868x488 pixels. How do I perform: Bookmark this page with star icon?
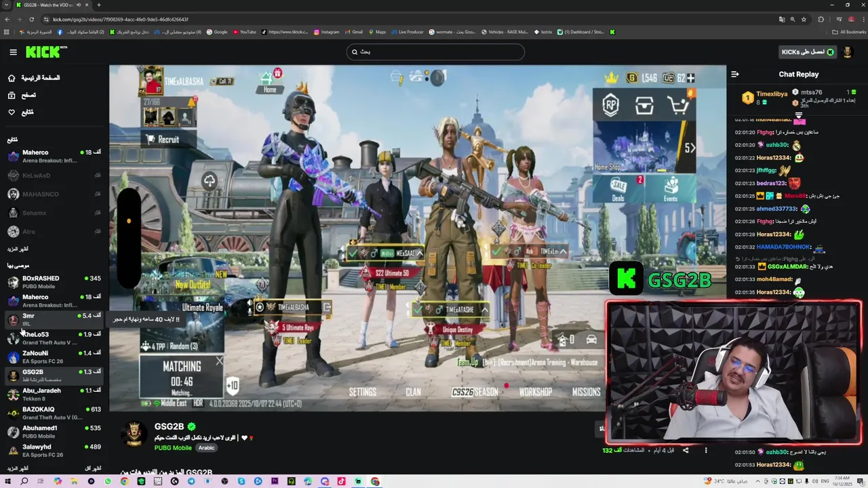[804, 19]
